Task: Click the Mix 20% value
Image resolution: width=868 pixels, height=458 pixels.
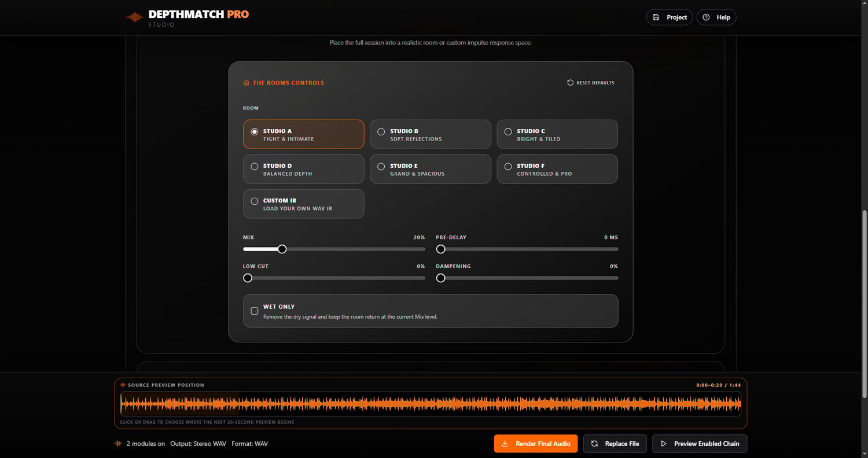Action: pos(419,238)
